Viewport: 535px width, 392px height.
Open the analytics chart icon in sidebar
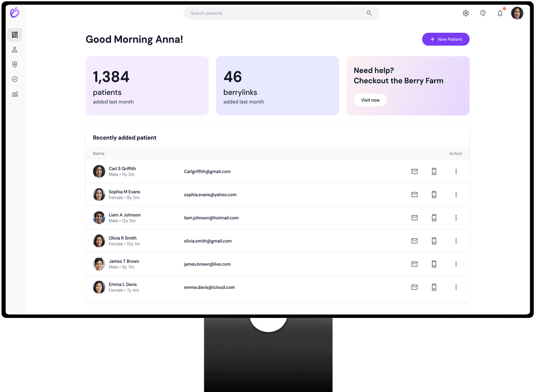pyautogui.click(x=15, y=94)
